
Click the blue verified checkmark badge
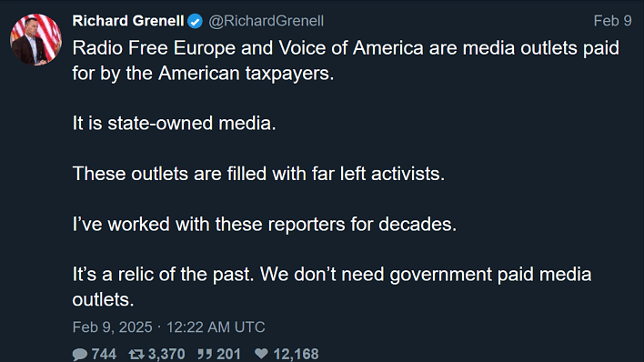[x=195, y=21]
